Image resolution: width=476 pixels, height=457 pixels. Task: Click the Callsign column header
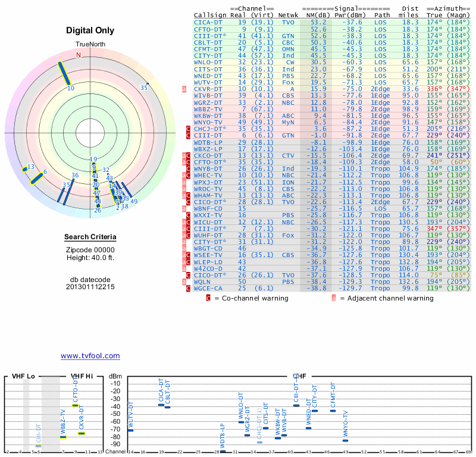pyautogui.click(x=210, y=15)
